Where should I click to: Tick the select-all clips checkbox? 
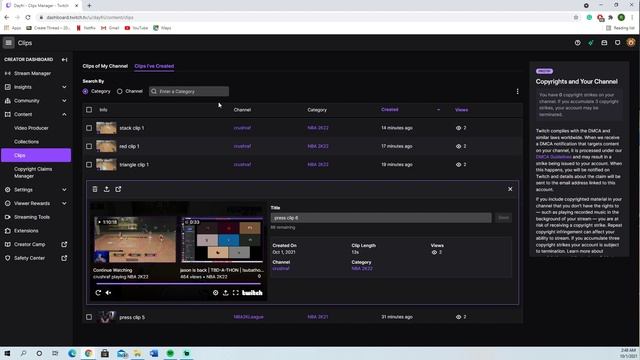[x=89, y=110]
